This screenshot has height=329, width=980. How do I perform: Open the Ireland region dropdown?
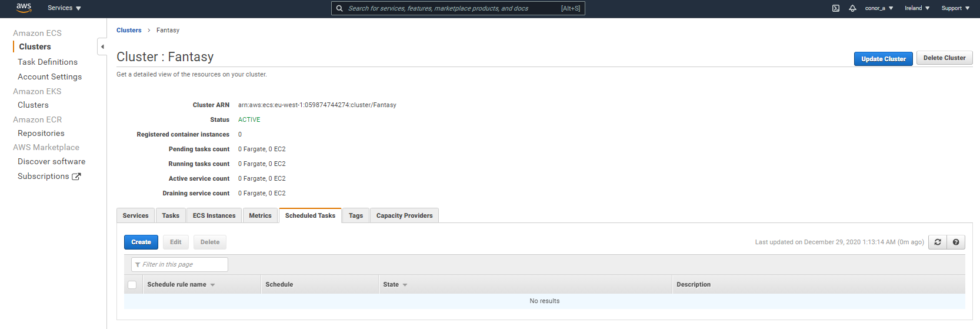(917, 8)
